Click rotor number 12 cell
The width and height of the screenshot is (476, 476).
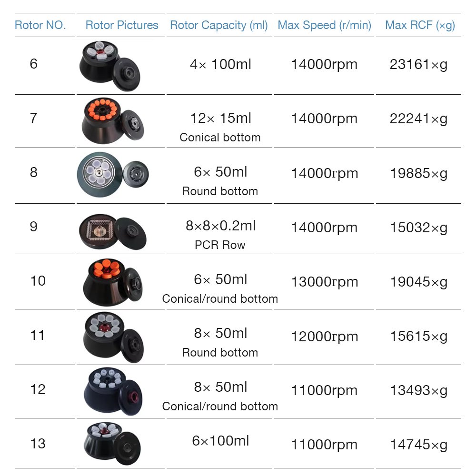[38, 390]
